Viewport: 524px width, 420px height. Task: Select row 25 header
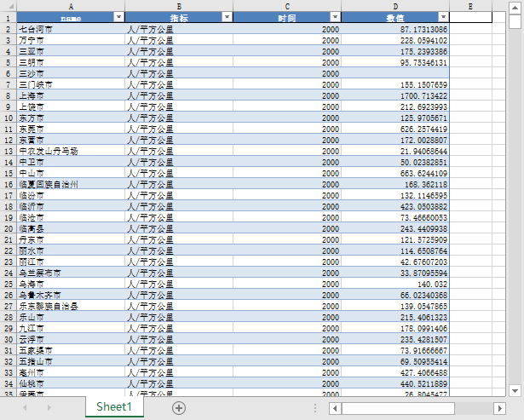pos(9,284)
